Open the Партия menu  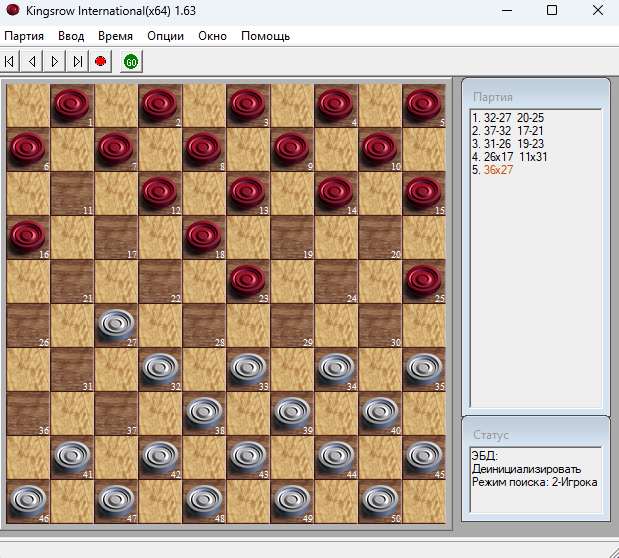click(25, 36)
